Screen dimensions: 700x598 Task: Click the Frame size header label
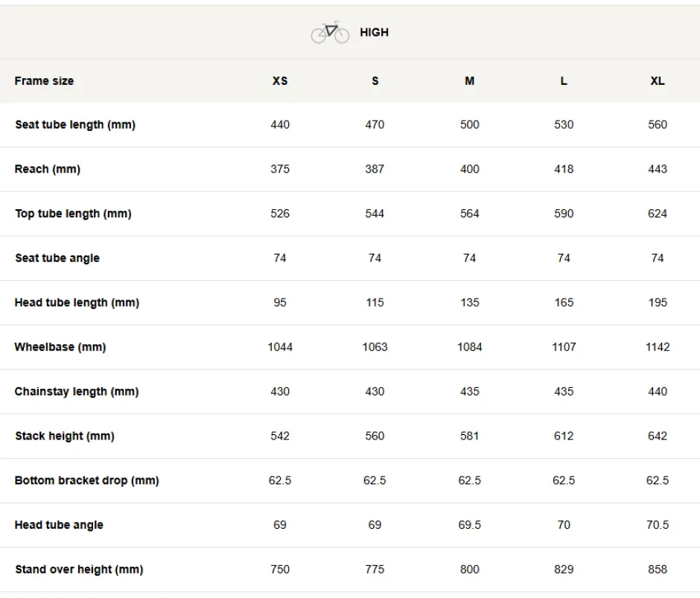click(44, 81)
